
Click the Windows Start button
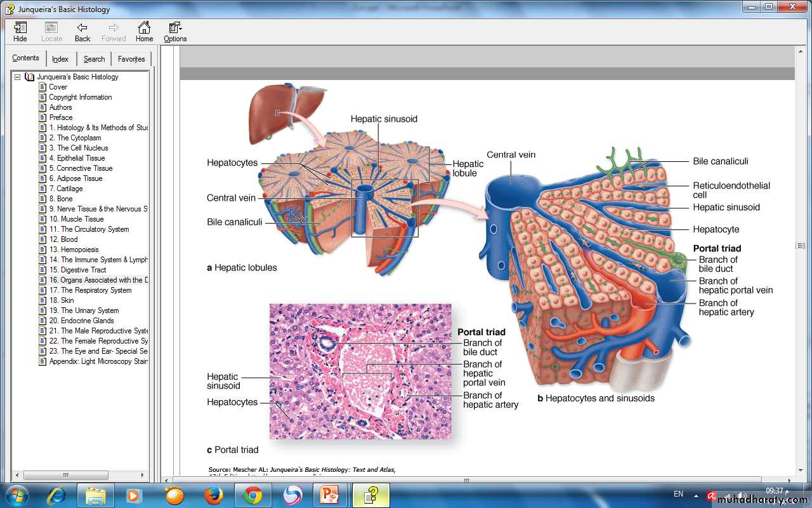(x=16, y=495)
